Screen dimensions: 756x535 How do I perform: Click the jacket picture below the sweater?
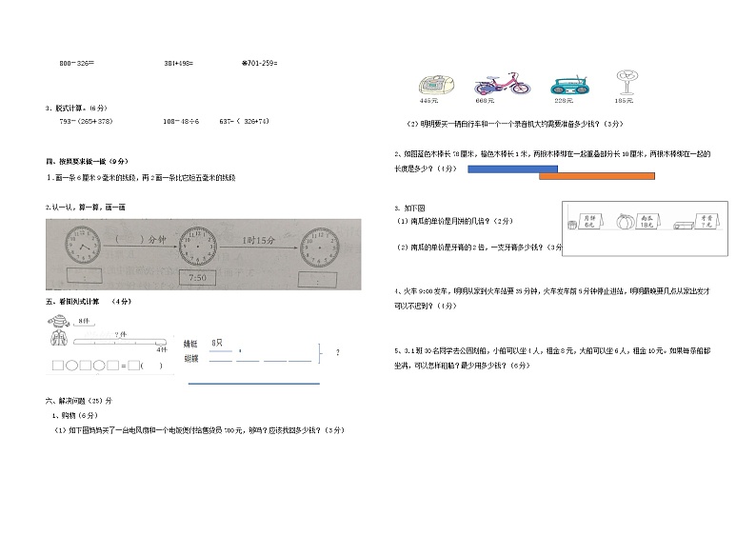point(59,337)
